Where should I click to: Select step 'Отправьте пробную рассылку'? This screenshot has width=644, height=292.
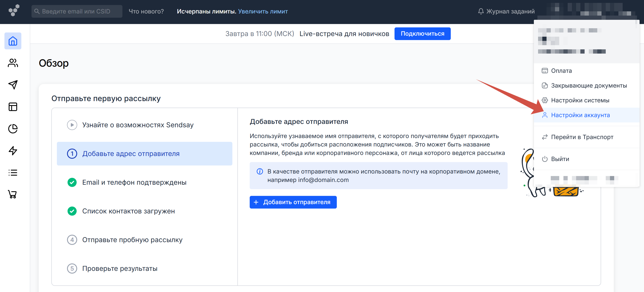(x=132, y=240)
